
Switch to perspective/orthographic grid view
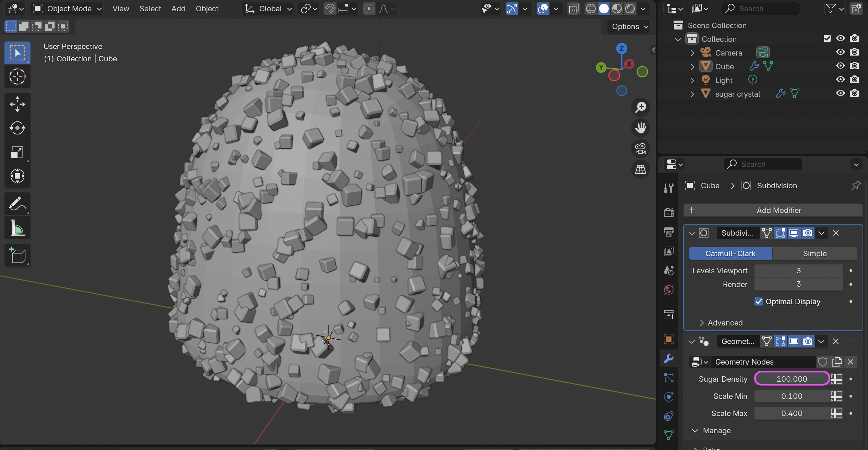(640, 169)
